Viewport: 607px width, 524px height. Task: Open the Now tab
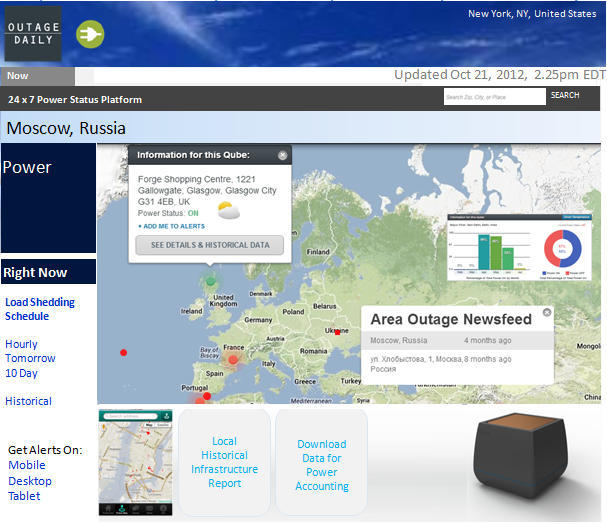pyautogui.click(x=38, y=76)
